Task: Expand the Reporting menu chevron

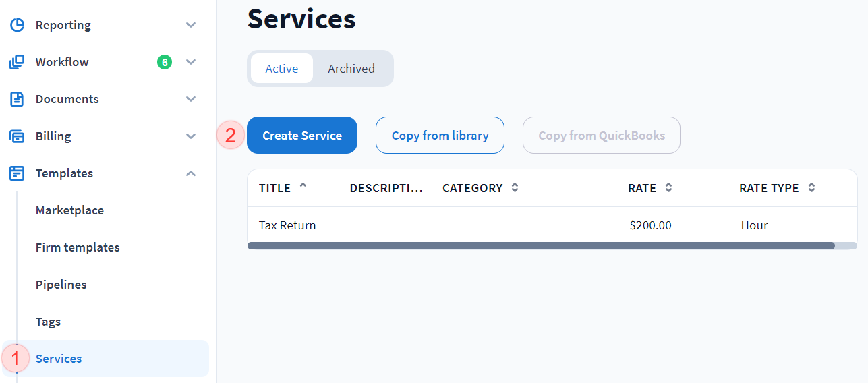Action: coord(191,25)
